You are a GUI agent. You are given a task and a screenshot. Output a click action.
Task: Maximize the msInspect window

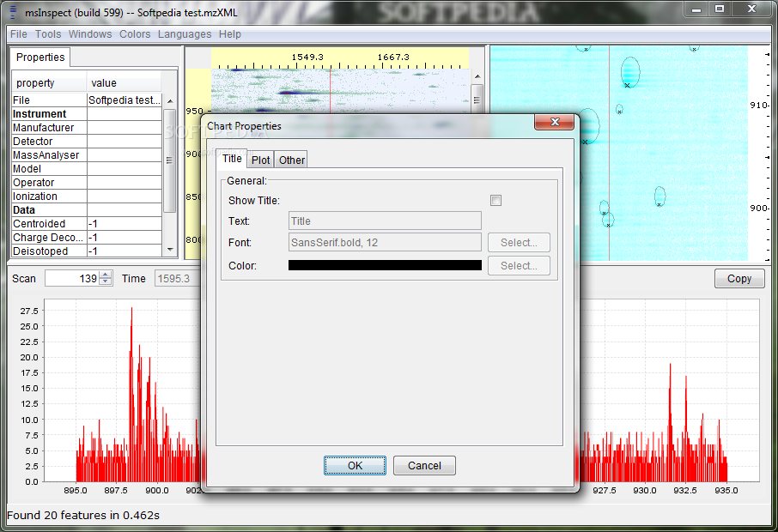coord(720,9)
